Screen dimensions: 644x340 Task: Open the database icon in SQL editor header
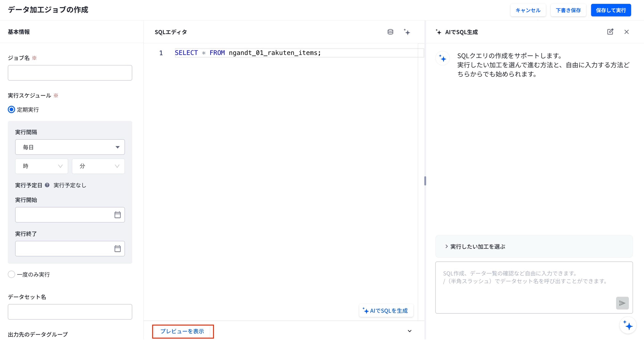[x=390, y=32]
